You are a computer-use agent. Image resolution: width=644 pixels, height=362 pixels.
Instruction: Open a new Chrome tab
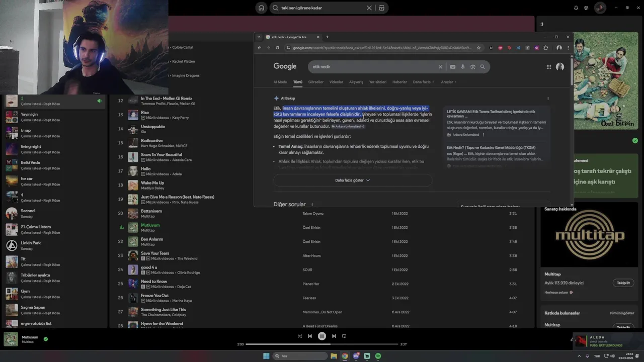click(x=327, y=37)
